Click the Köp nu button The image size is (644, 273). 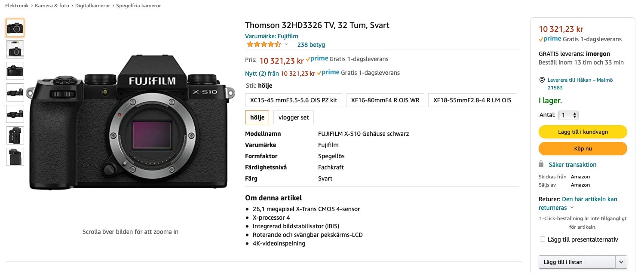pos(583,149)
